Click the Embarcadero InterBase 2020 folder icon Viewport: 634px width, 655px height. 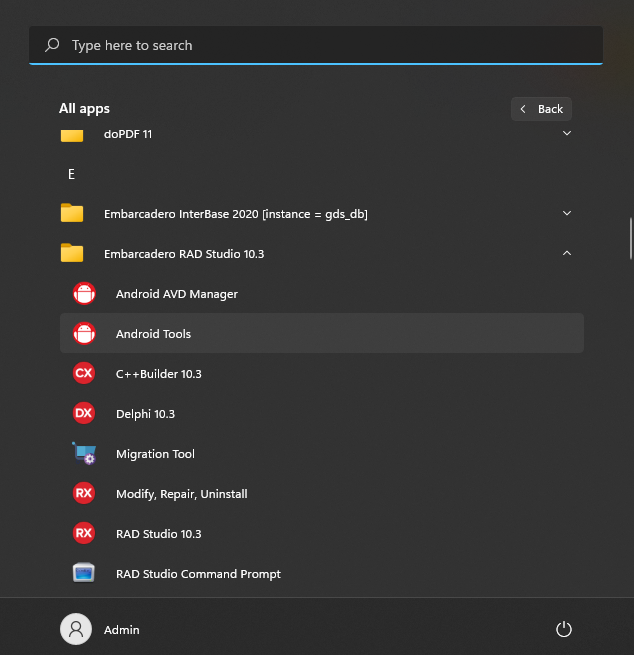click(x=72, y=213)
